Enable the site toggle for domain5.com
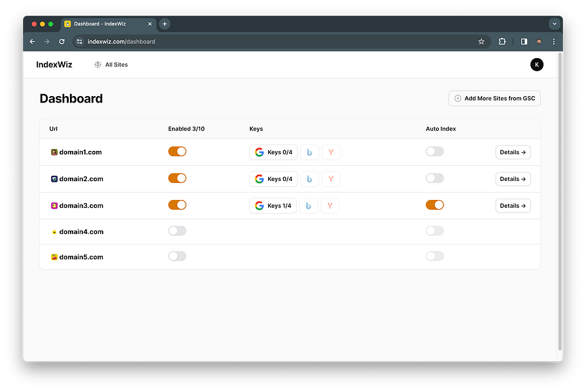 pyautogui.click(x=177, y=256)
